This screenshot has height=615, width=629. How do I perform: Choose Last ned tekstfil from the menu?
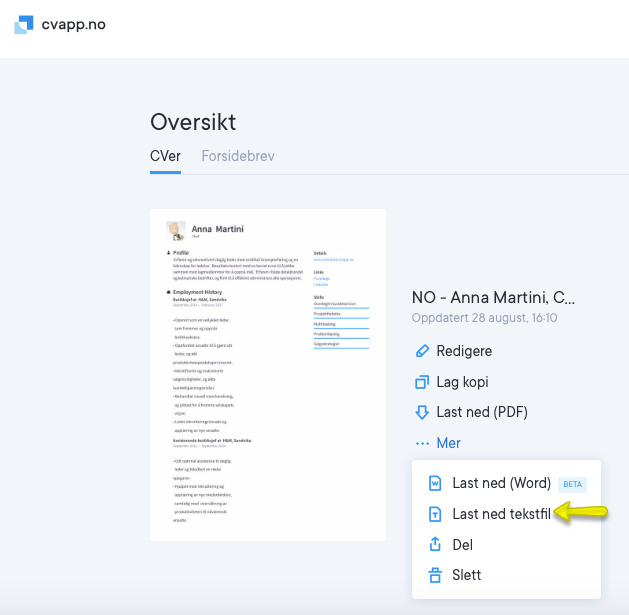tap(501, 514)
